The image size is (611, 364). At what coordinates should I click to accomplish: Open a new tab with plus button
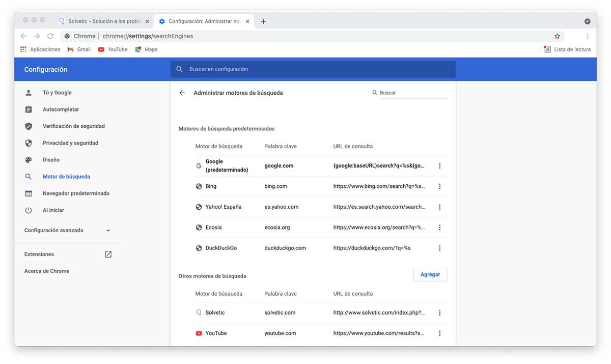263,21
